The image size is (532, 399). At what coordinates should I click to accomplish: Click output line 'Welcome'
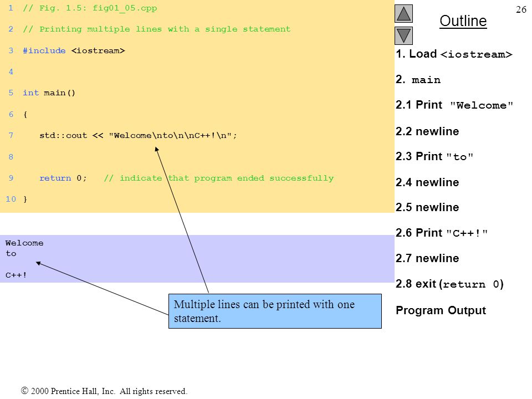coord(24,243)
